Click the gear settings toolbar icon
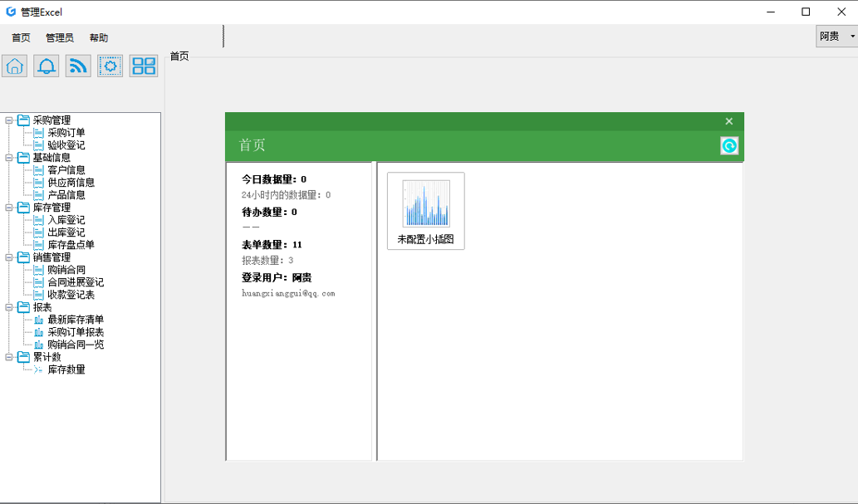Viewport: 858px width, 504px height. (x=110, y=66)
